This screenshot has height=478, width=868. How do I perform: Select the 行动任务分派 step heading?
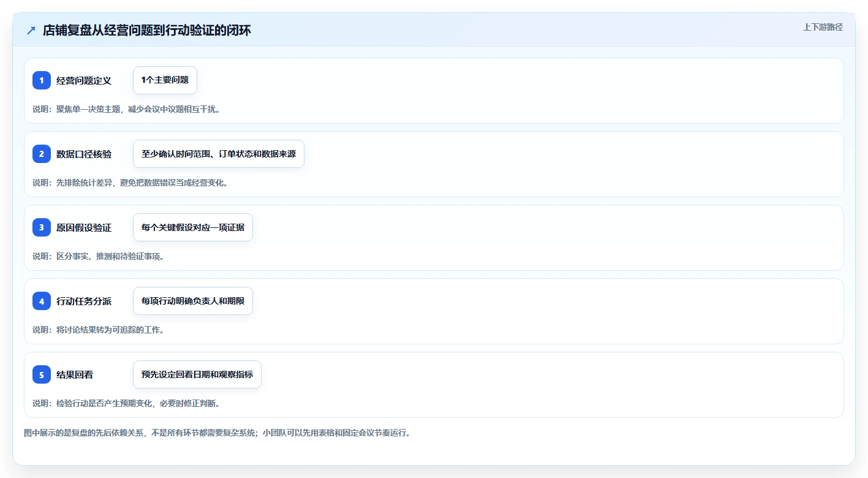[x=84, y=301]
